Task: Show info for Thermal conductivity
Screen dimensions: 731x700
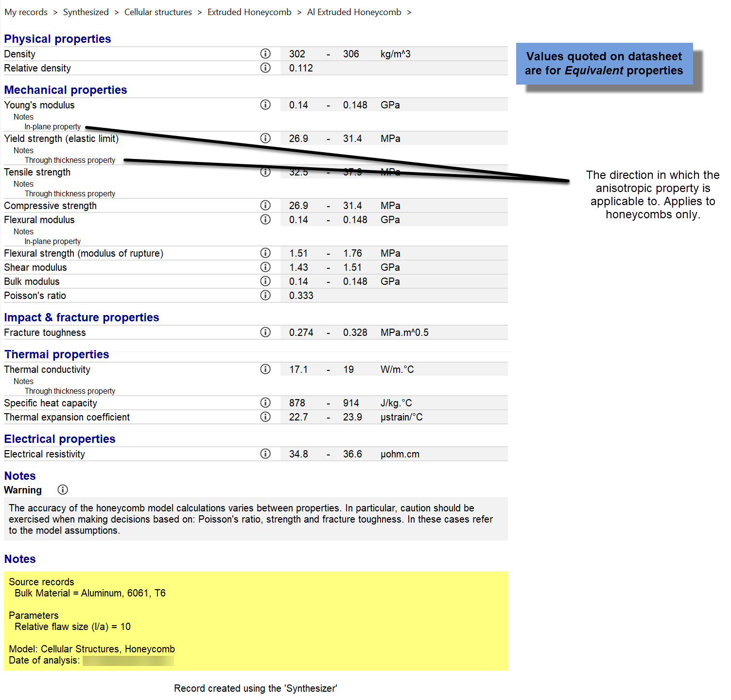Action: (265, 369)
